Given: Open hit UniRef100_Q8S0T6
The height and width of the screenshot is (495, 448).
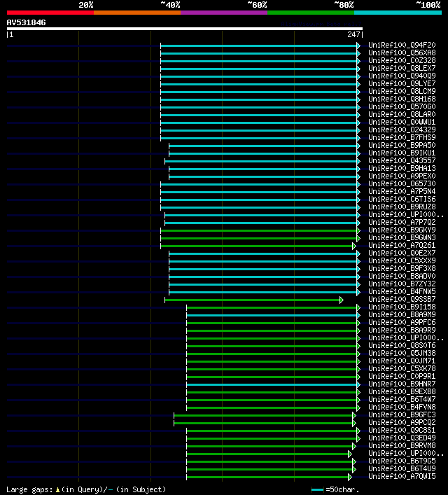Looking at the screenshot, I should click(x=402, y=346).
